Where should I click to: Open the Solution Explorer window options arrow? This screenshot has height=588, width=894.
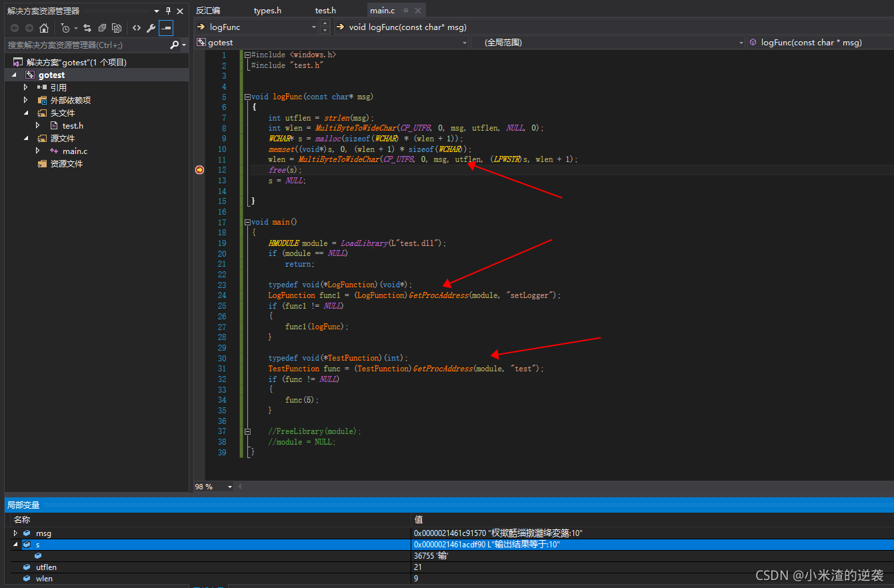coord(157,11)
